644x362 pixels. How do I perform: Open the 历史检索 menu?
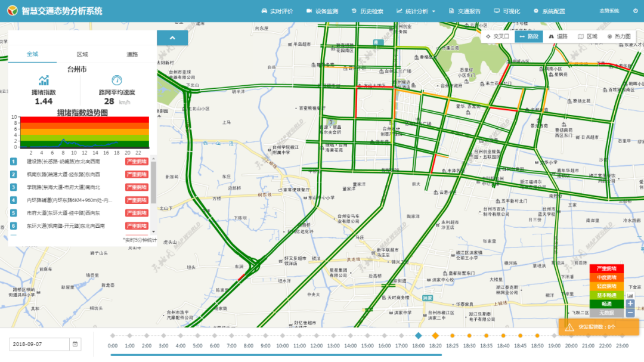(367, 11)
